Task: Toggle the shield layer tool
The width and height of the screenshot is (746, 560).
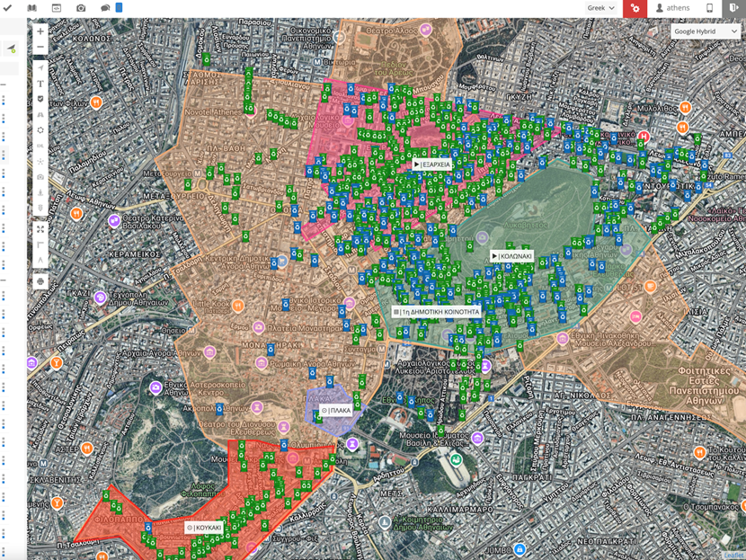Action: [x=40, y=99]
